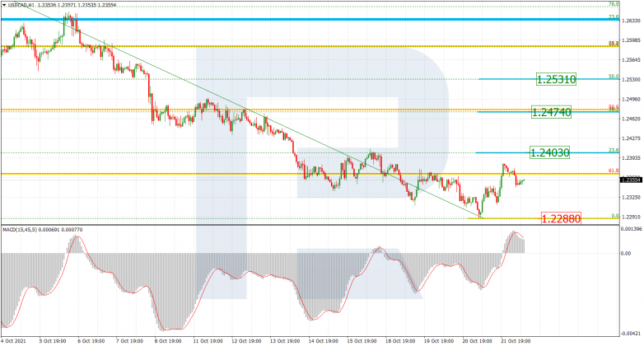Click the 0.0 Fibonacci level label
The width and height of the screenshot is (644, 346).
(615, 216)
